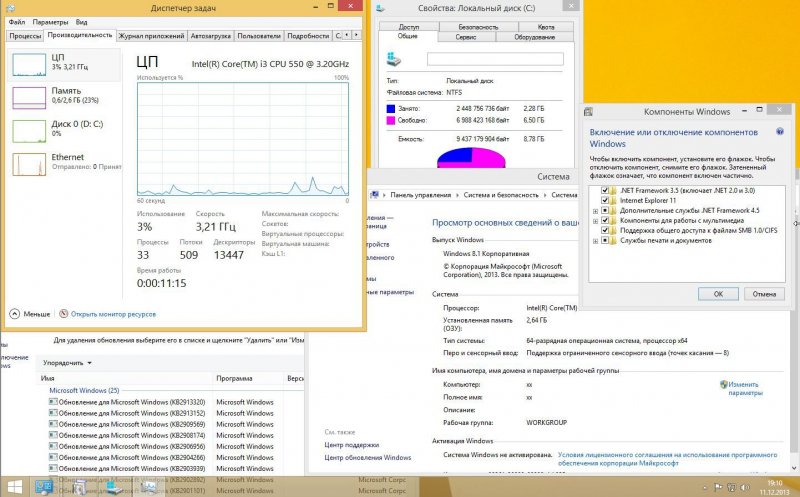Open Доступ tab in disk properties
The height and width of the screenshot is (497, 800).
pyautogui.click(x=409, y=27)
